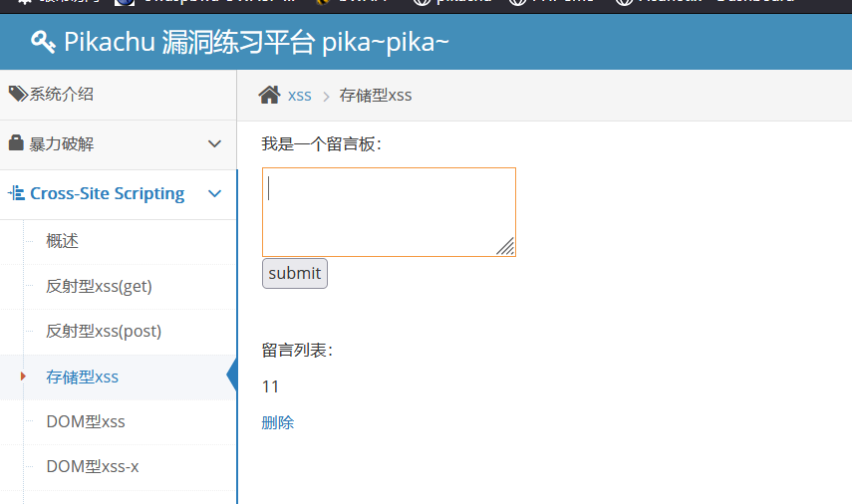Click the 删除 link under message 11
Screen dimensions: 852x504
278,422
